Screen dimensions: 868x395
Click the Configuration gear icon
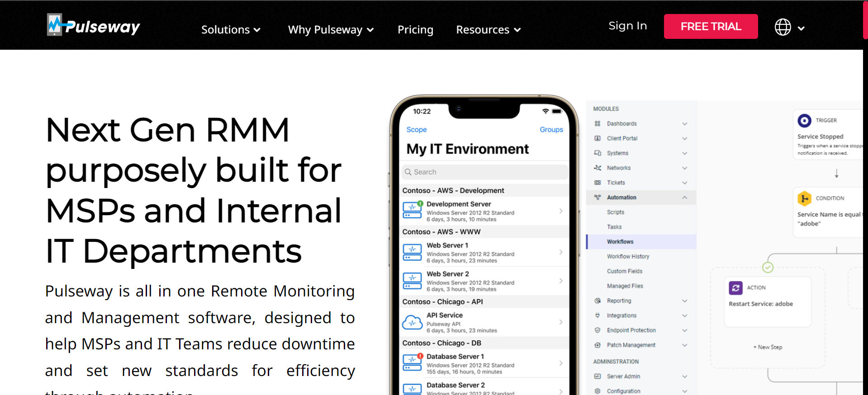click(598, 391)
